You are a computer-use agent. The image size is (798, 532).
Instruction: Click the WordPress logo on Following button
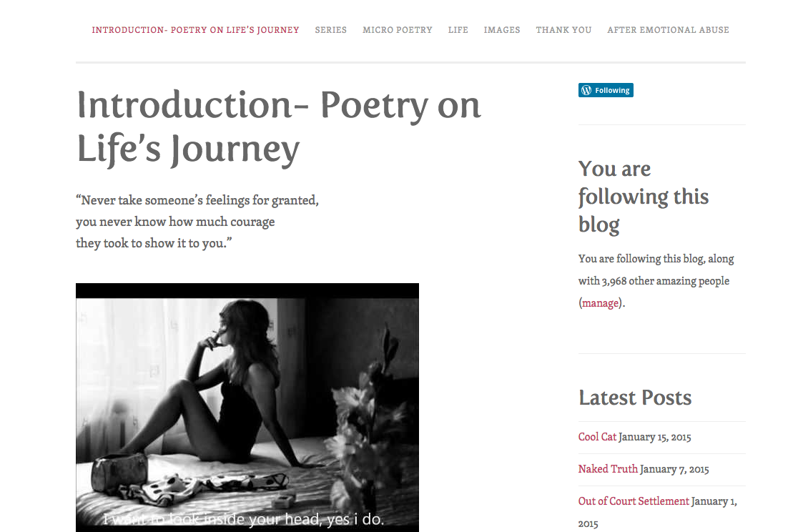[x=586, y=90]
